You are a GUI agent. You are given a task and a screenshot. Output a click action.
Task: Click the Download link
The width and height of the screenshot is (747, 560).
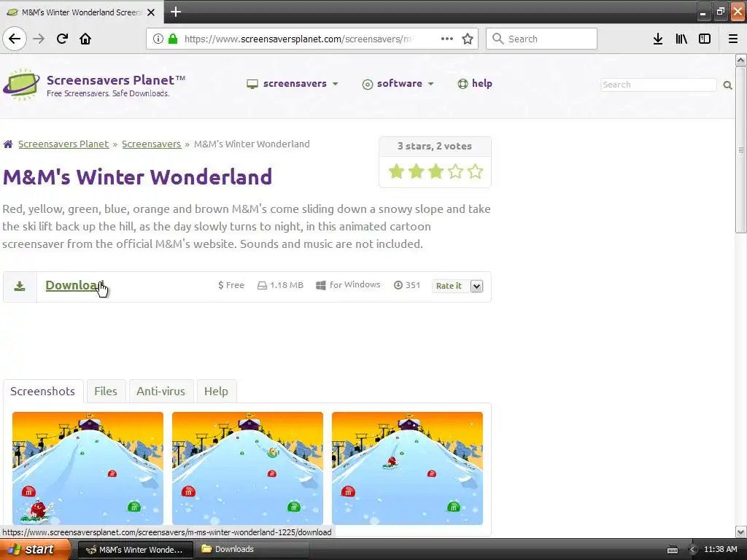(74, 285)
